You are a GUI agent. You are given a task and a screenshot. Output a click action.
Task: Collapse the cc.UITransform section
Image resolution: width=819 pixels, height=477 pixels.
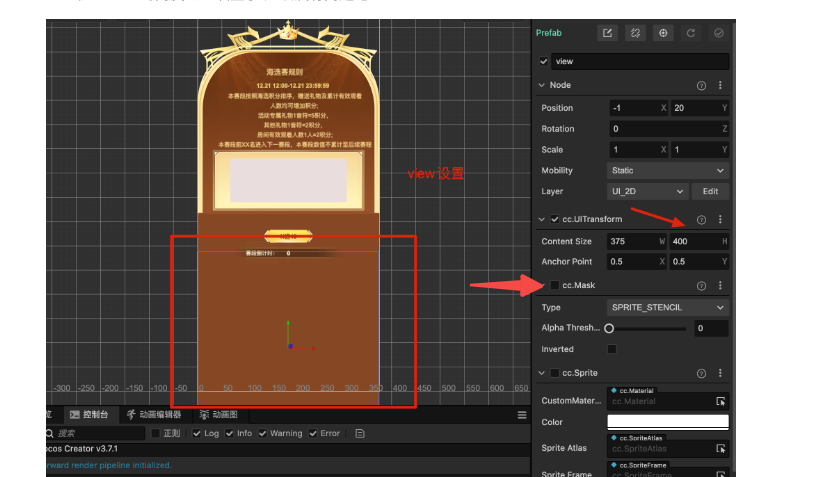click(542, 219)
